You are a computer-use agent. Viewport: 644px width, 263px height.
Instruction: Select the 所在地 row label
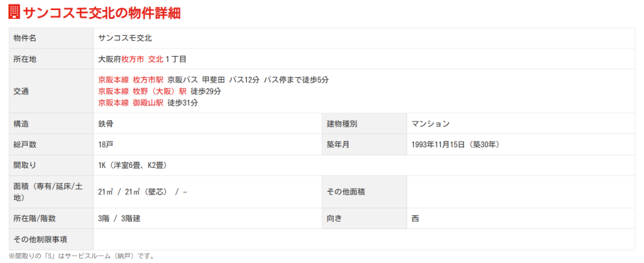(x=25, y=59)
